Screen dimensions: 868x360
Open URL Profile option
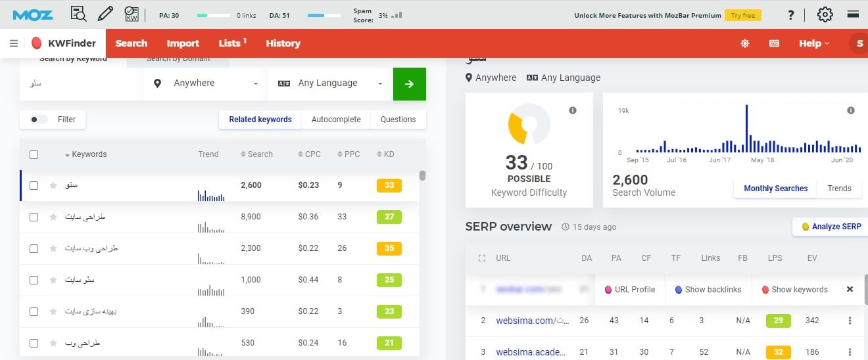(629, 290)
